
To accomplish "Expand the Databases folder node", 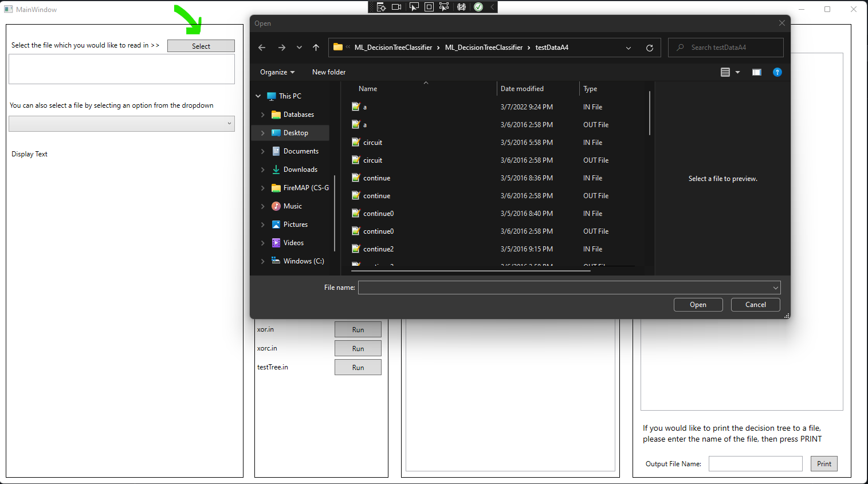I will point(263,115).
